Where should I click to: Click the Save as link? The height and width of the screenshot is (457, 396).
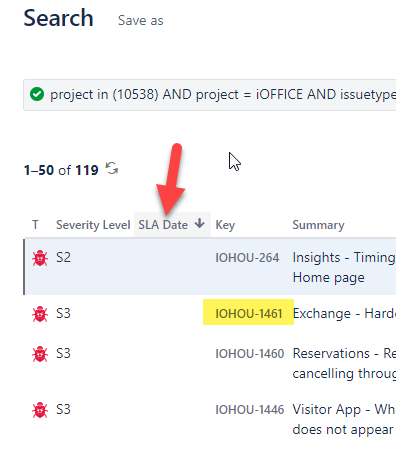(x=141, y=21)
